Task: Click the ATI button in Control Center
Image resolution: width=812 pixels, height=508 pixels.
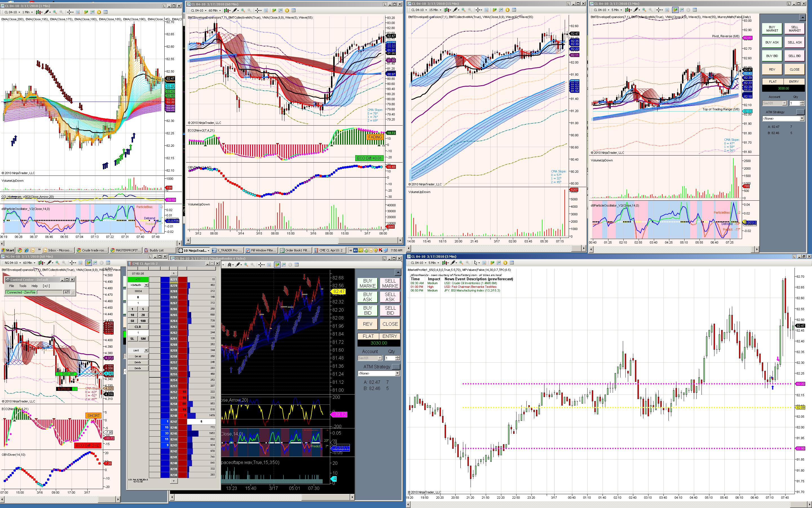Action: [x=67, y=292]
